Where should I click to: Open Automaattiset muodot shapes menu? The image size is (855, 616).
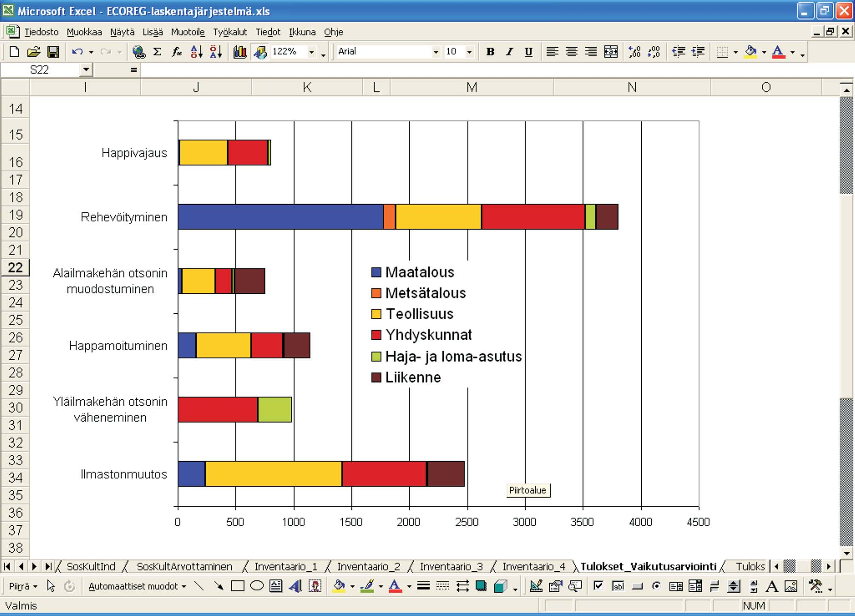point(137,586)
